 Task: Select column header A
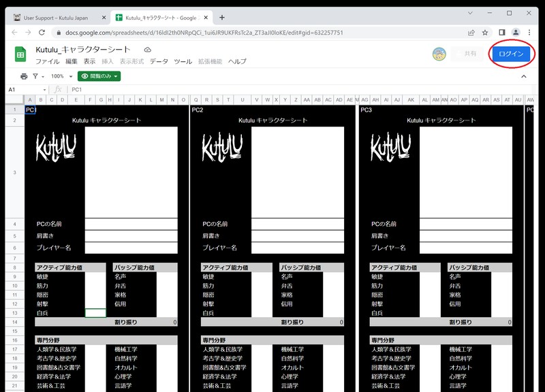[x=30, y=99]
